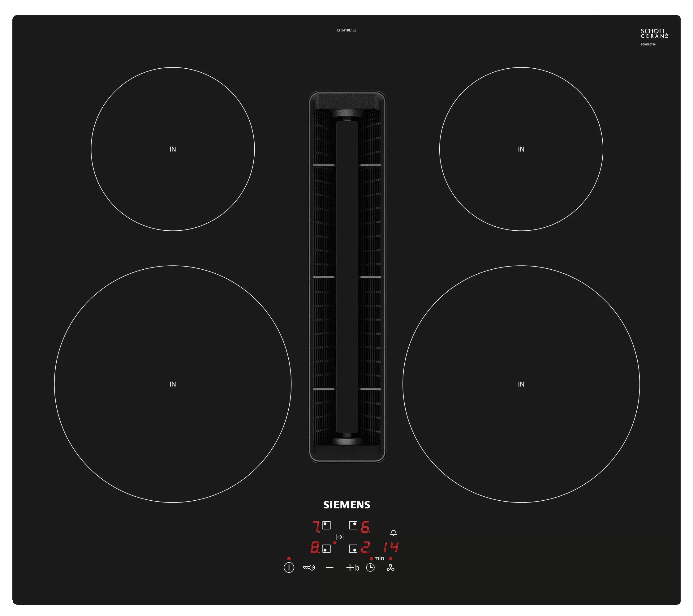Activate the bridge zone combine icon
693x616 pixels.
click(340, 537)
